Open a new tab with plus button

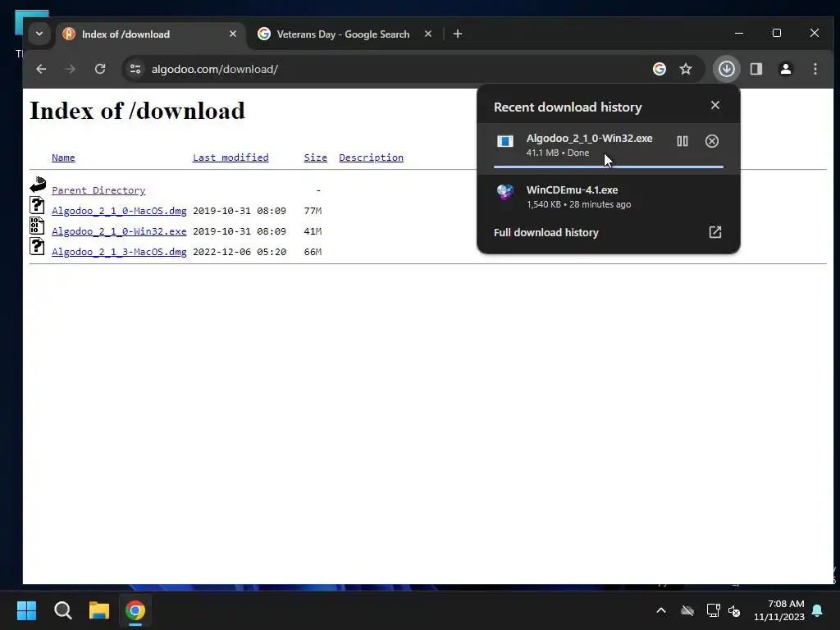click(x=458, y=34)
